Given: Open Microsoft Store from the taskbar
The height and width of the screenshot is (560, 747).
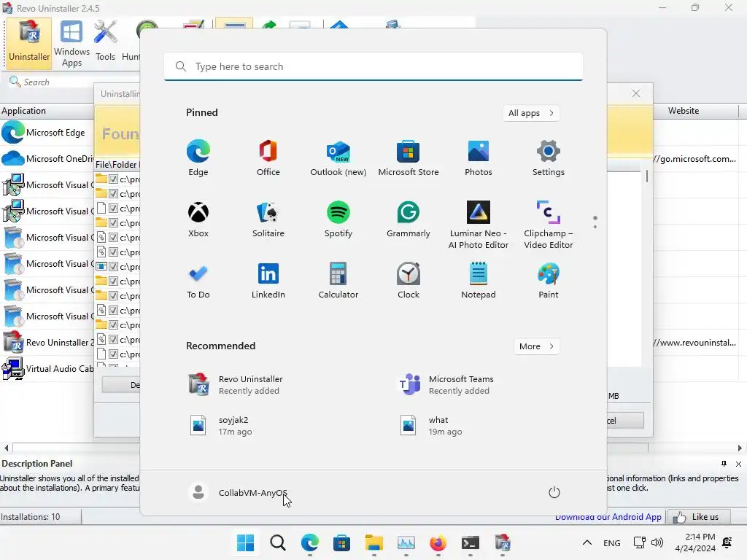Looking at the screenshot, I should tap(341, 542).
